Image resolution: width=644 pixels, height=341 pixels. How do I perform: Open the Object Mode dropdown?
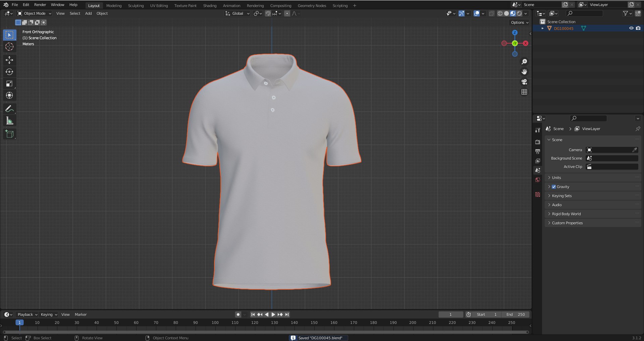[x=34, y=13]
